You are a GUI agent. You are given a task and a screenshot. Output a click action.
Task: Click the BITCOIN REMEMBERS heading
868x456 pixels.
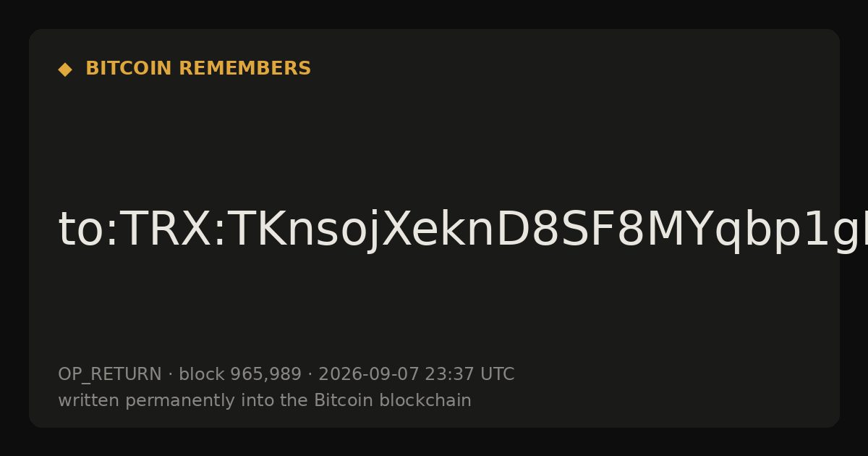pos(198,69)
